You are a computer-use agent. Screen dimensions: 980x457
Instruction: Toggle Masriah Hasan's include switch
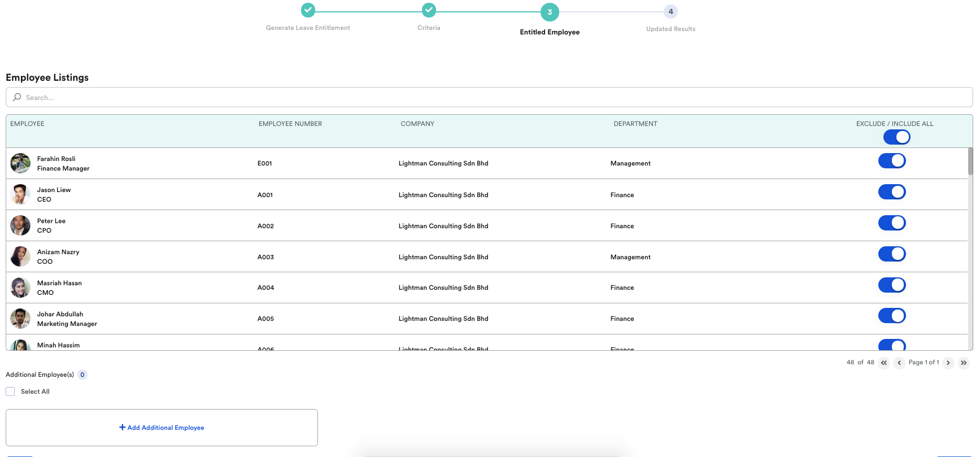(892, 285)
